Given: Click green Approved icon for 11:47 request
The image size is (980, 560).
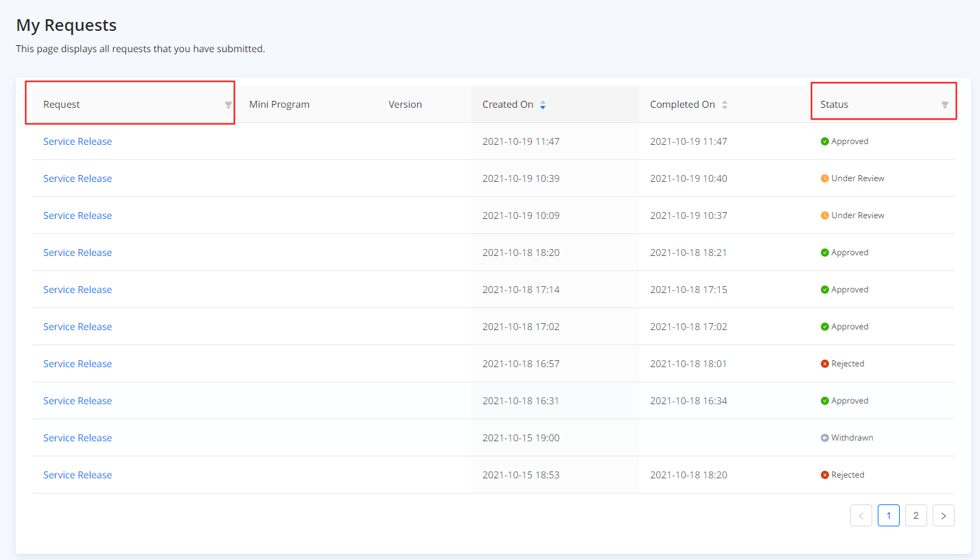Looking at the screenshot, I should tap(824, 141).
